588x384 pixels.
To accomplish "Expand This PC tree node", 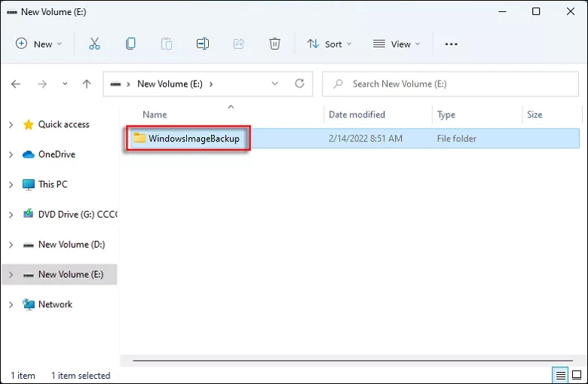I will click(x=11, y=184).
